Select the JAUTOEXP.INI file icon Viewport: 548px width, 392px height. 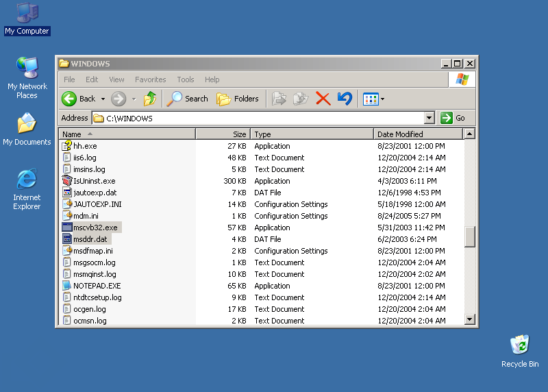pyautogui.click(x=66, y=204)
